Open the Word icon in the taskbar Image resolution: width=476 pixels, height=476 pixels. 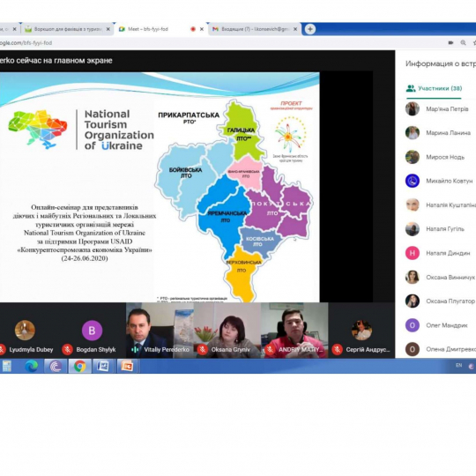[102, 367]
